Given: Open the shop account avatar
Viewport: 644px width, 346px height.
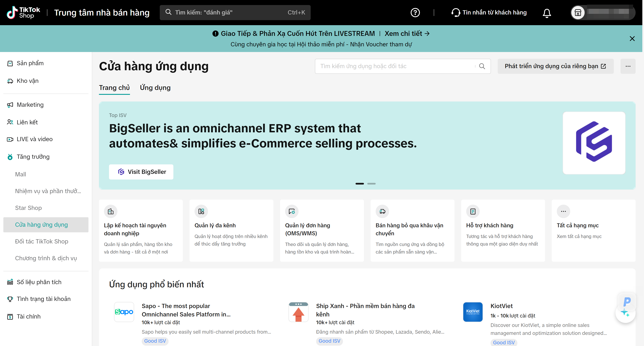Looking at the screenshot, I should pos(578,13).
